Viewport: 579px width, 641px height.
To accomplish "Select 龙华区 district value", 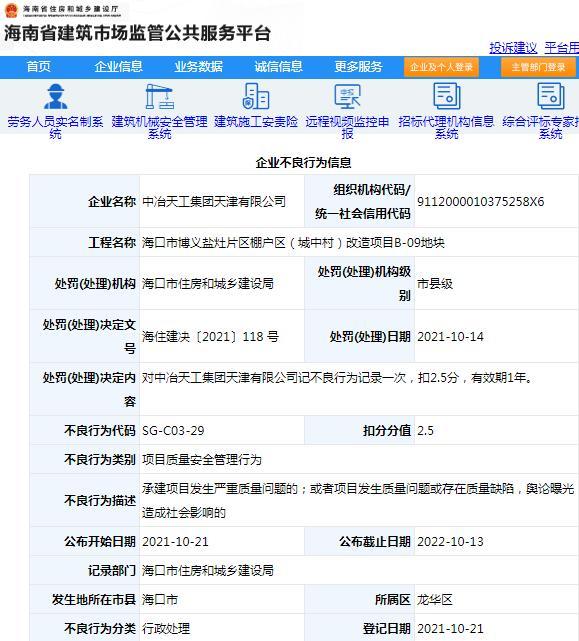I will (435, 600).
